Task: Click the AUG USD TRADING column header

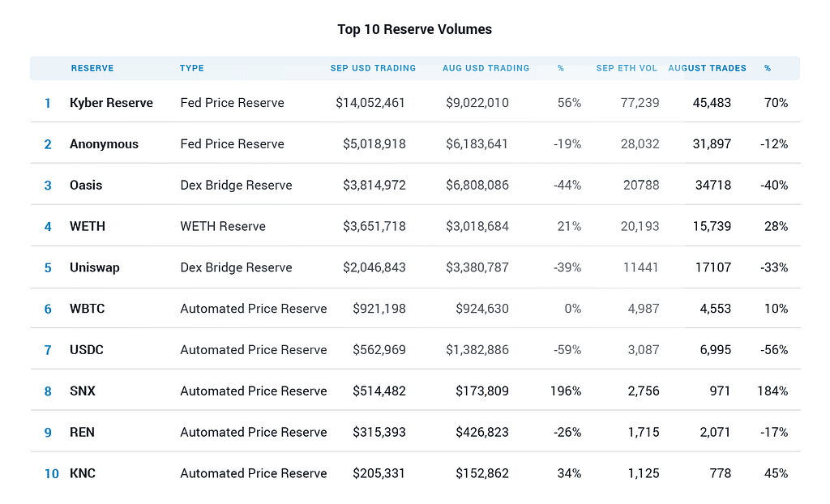Action: tap(486, 68)
